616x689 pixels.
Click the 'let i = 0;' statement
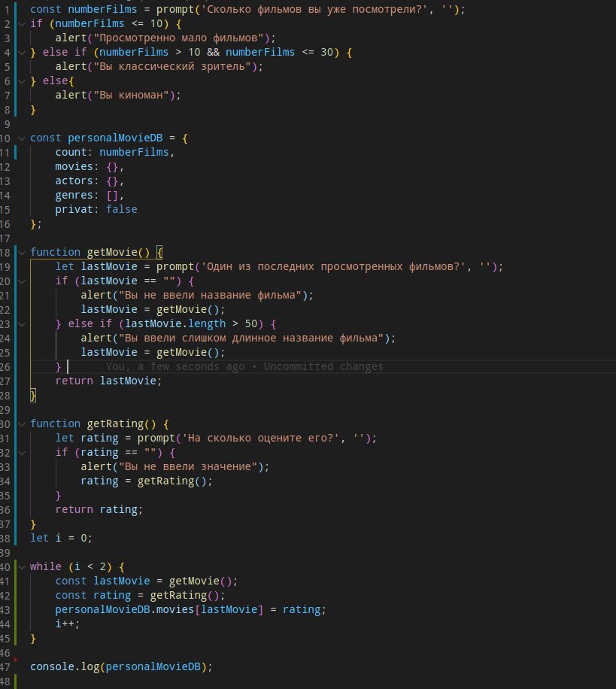(x=61, y=538)
